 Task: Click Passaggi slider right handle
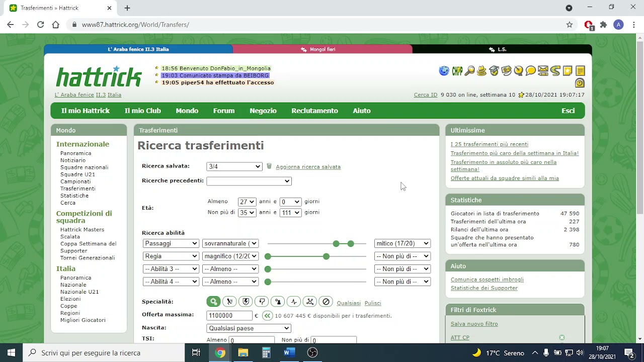351,243
